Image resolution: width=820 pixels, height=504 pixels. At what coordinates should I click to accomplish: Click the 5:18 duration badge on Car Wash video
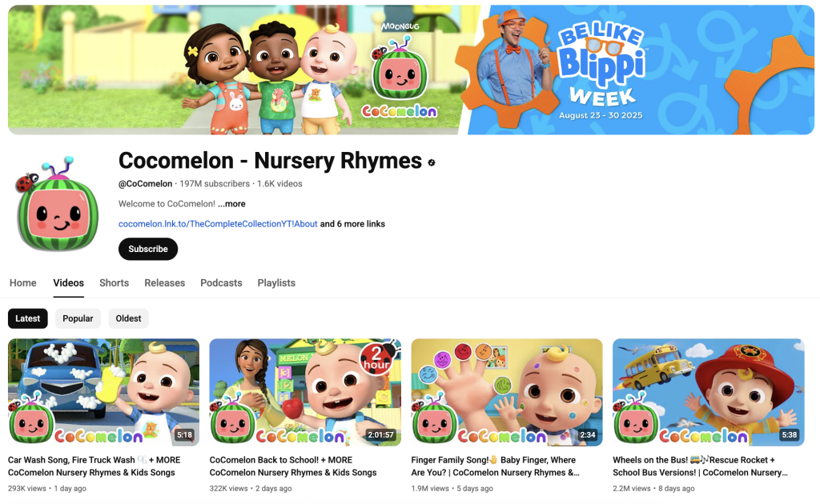pyautogui.click(x=185, y=434)
